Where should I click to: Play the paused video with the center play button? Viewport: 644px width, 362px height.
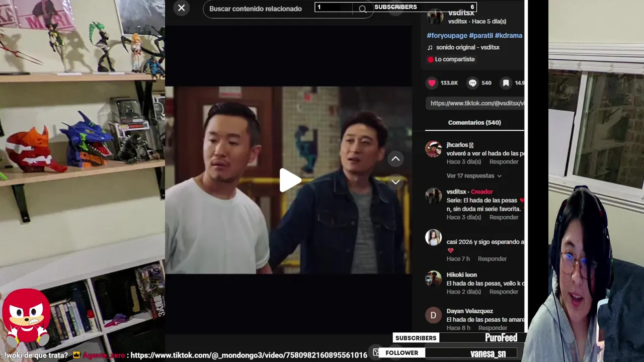[290, 180]
